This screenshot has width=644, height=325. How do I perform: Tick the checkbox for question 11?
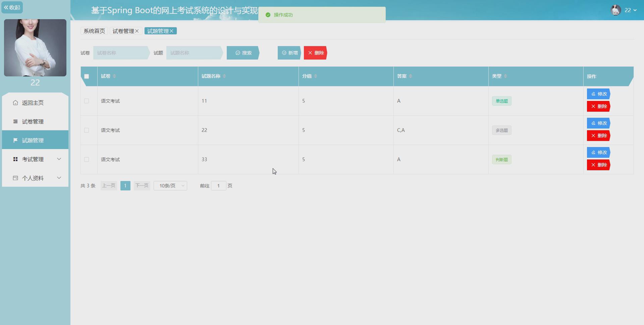(x=87, y=101)
